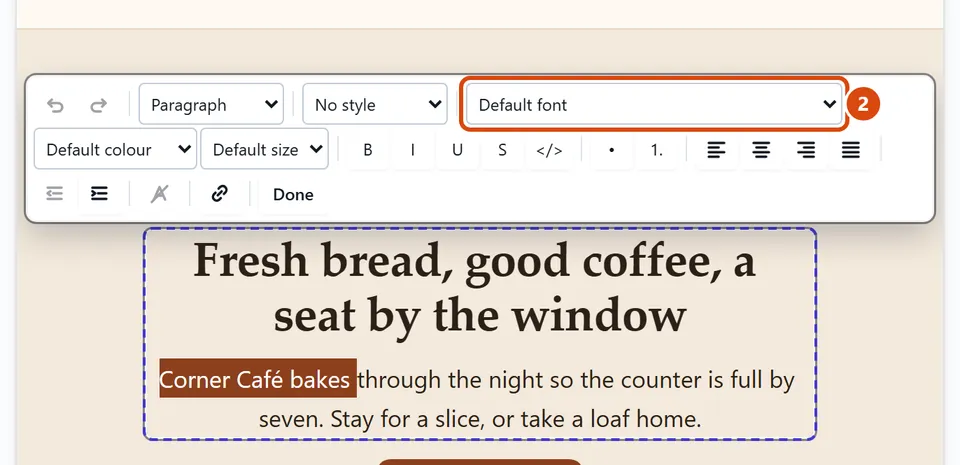960x465 pixels.
Task: Toggle italic formatting with I button
Action: [413, 150]
